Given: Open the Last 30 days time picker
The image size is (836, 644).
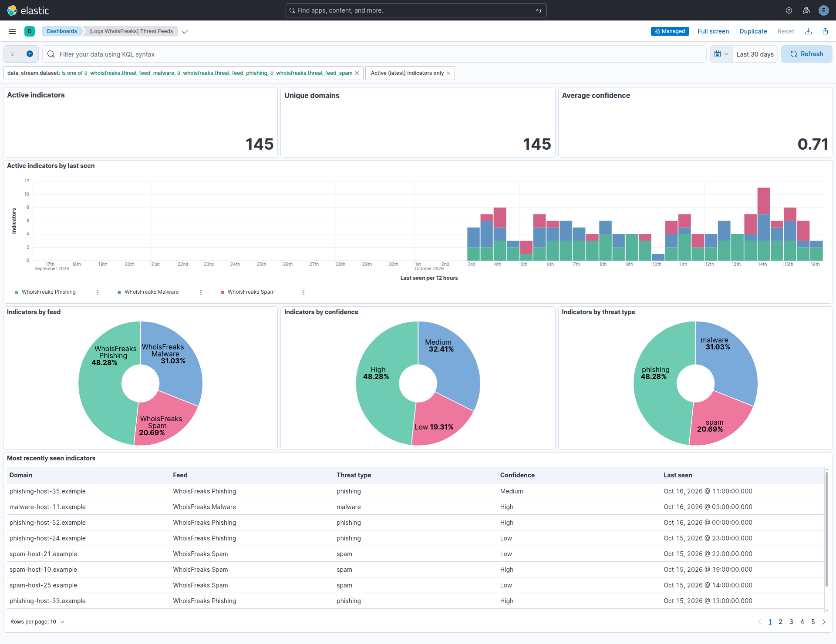Looking at the screenshot, I should [755, 54].
